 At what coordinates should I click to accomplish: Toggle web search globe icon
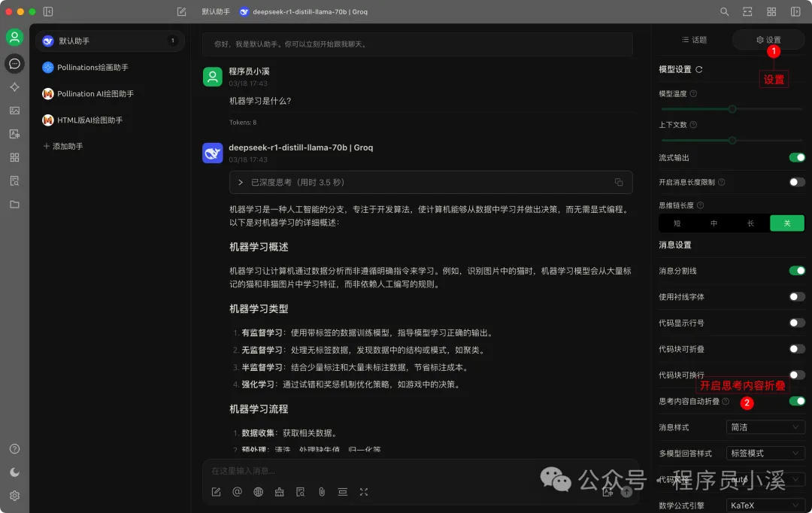click(259, 492)
